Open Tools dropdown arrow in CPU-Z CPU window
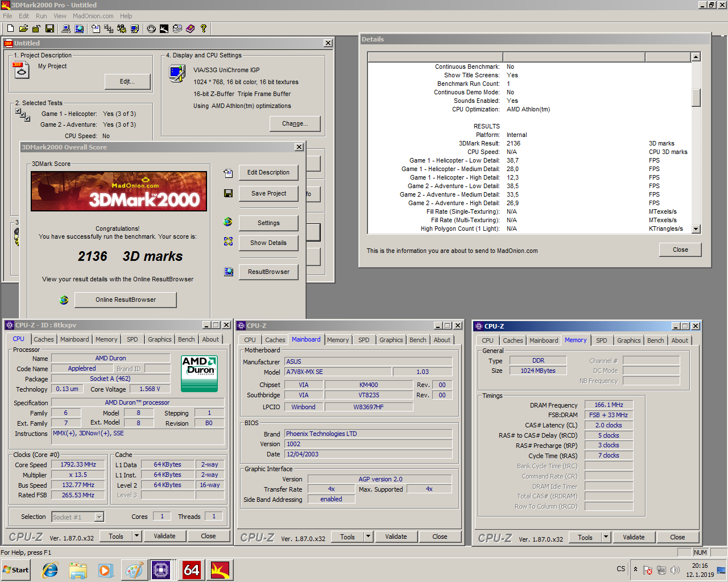 pos(136,535)
